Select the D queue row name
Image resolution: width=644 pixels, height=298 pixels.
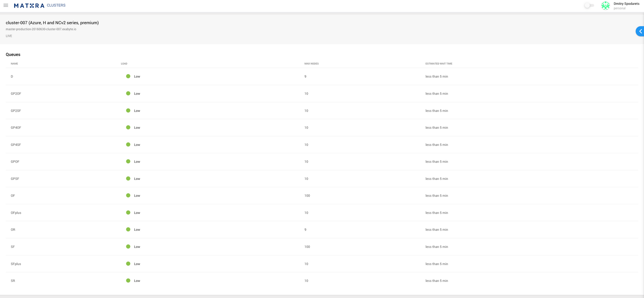[12, 77]
